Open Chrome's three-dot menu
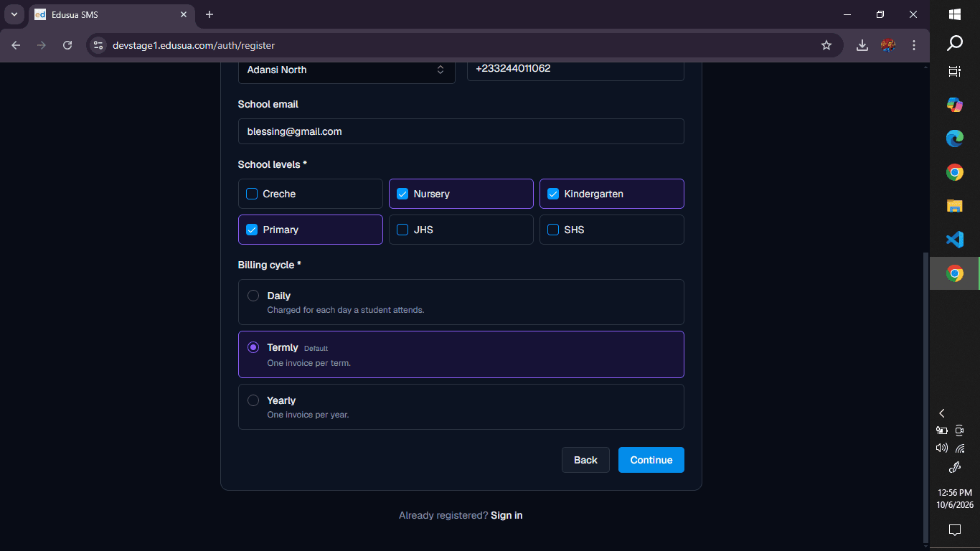Image resolution: width=980 pixels, height=551 pixels. point(914,45)
